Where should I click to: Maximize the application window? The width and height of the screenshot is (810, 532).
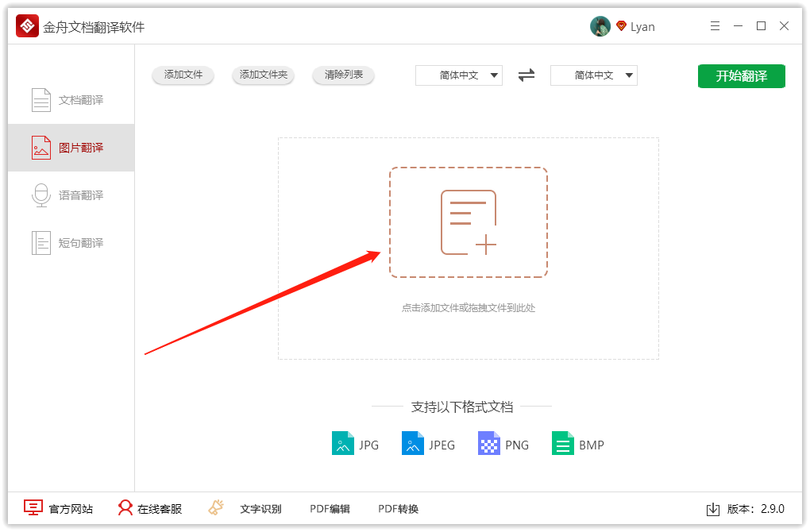point(761,26)
